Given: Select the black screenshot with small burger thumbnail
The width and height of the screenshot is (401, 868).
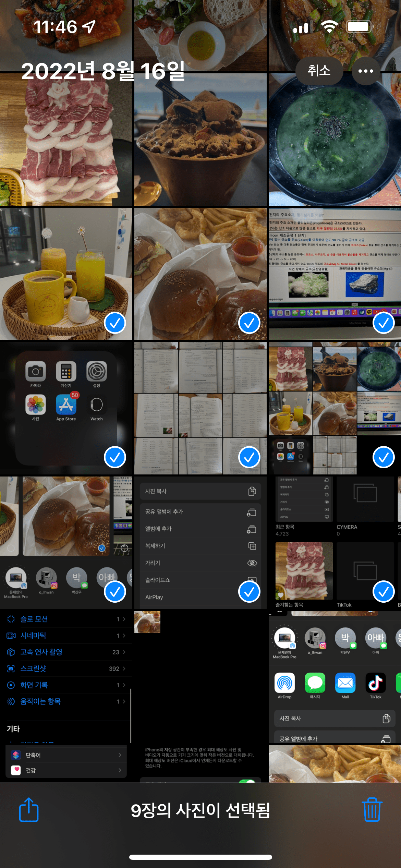Looking at the screenshot, I should point(200,677).
